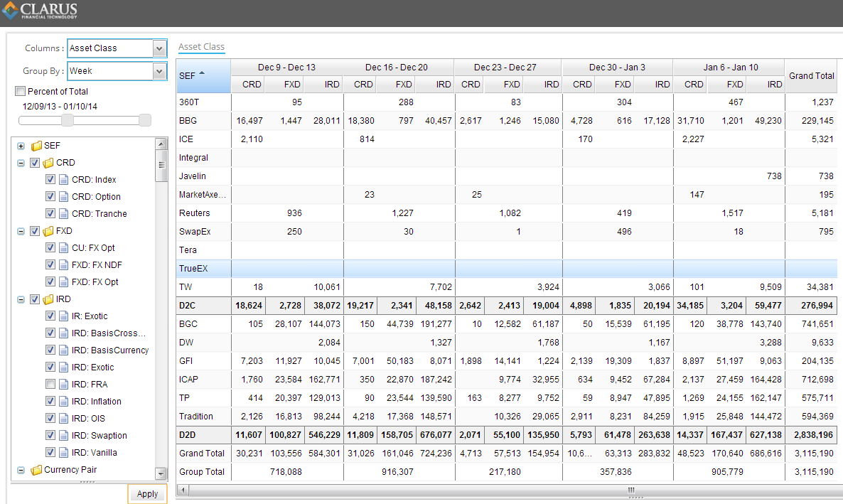Click the sort arrow in SEF header
The width and height of the screenshot is (843, 504).
pos(202,73)
